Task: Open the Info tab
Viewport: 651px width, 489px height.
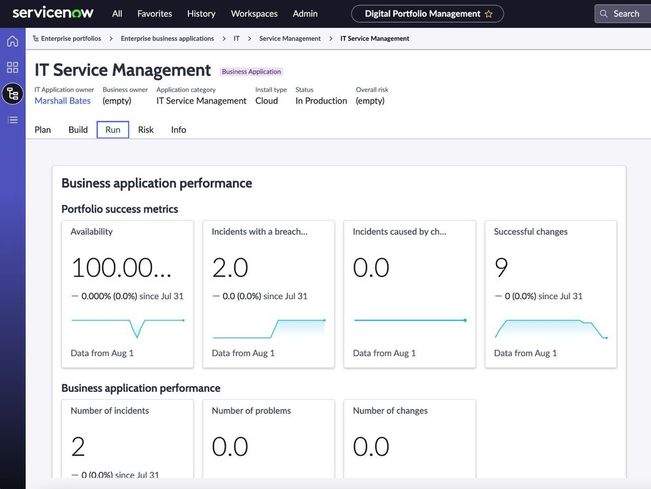Action: coord(178,130)
